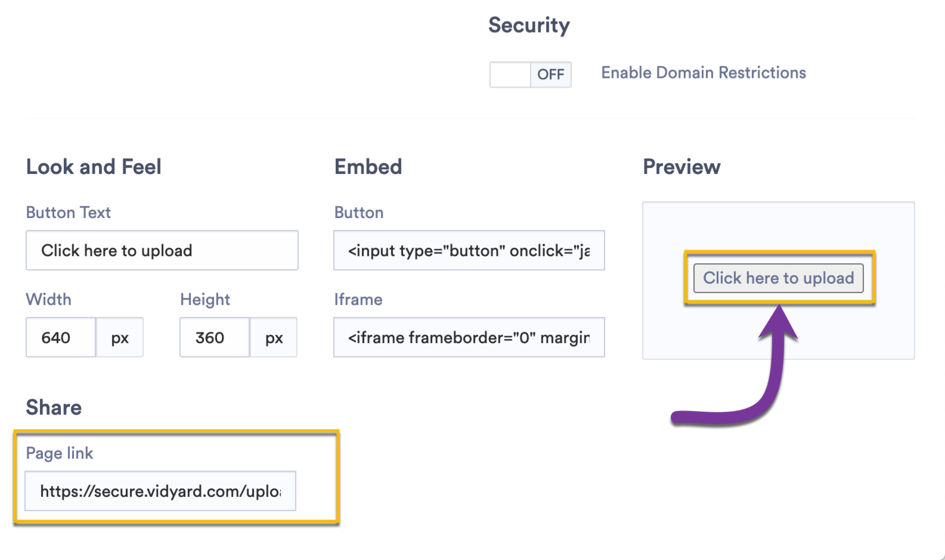This screenshot has width=945, height=560.
Task: Select the Button embed code snippet
Action: (469, 250)
